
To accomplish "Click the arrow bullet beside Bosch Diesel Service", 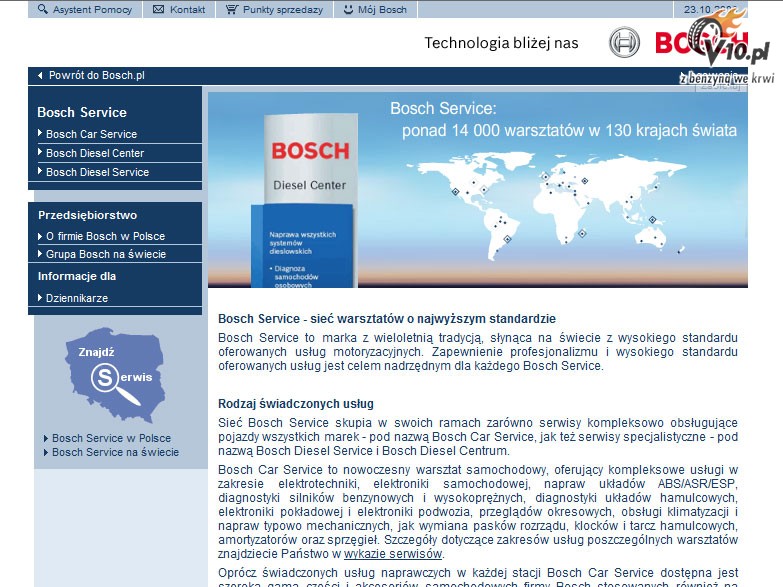I will click(40, 171).
